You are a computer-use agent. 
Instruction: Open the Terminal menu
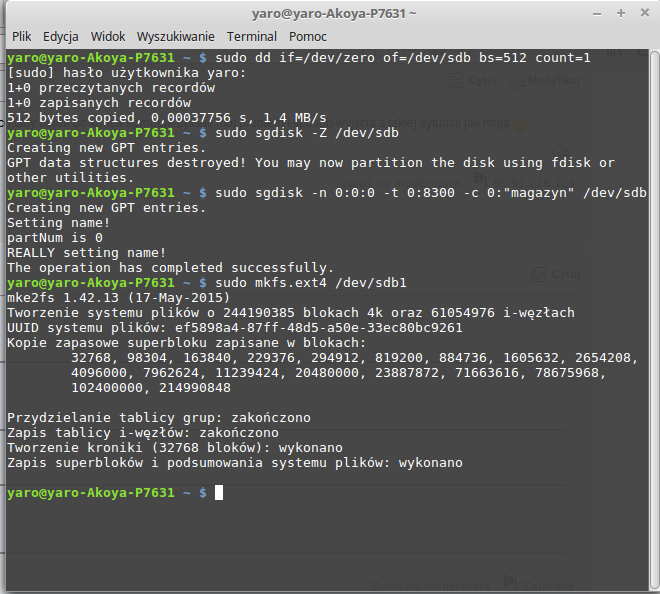point(252,37)
